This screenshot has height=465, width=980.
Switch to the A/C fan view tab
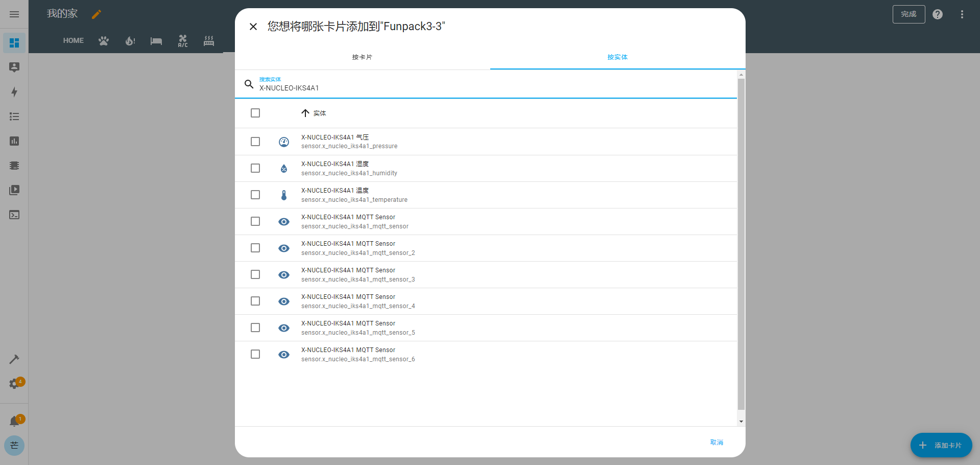coord(183,41)
